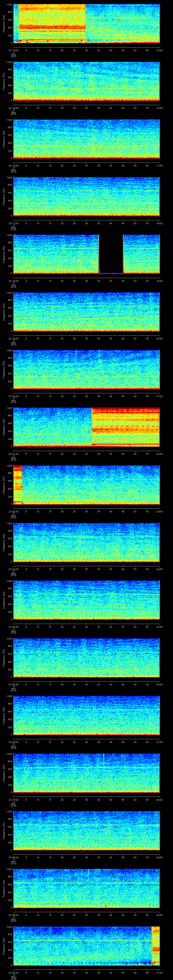Click the 23:17:00 start time label
Viewport: 173px width, 980px height.
point(13,223)
